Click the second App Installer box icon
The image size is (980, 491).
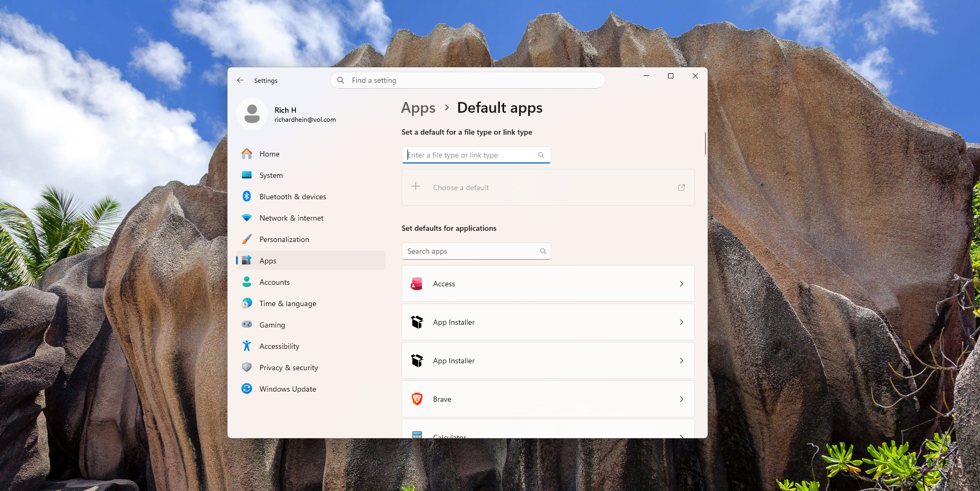click(x=417, y=361)
